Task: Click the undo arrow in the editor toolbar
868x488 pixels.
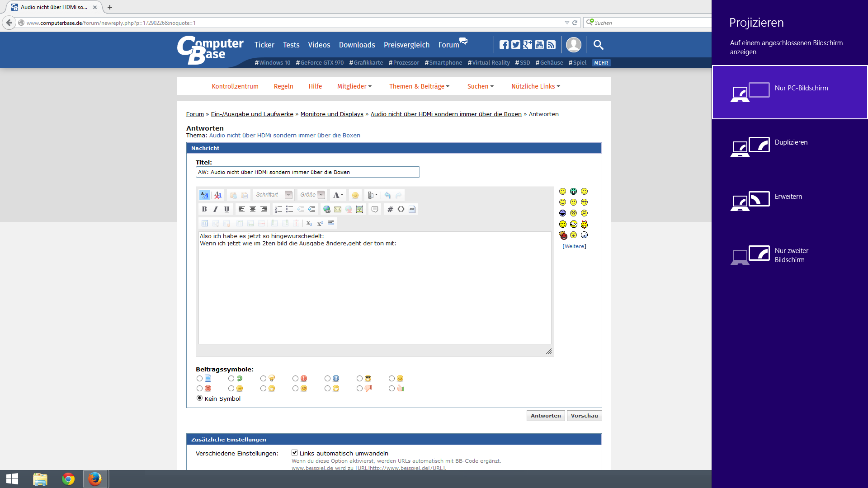Action: click(x=387, y=195)
